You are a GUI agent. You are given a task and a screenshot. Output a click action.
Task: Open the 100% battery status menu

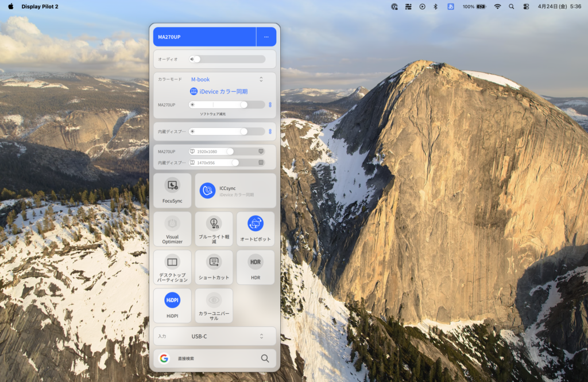474,6
